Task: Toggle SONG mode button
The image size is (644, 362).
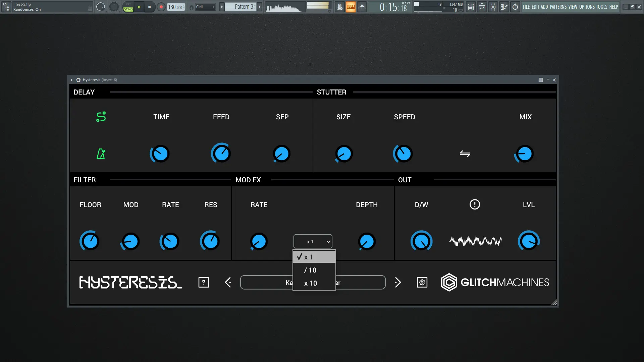Action: click(x=128, y=9)
